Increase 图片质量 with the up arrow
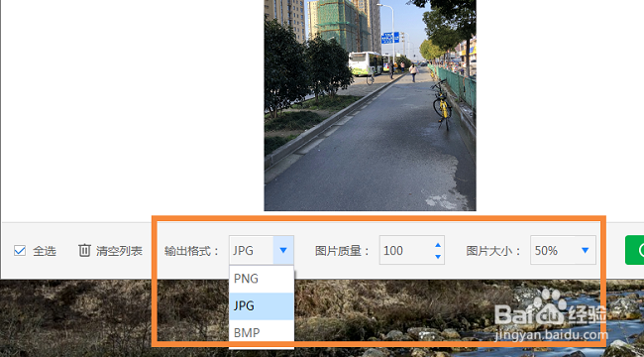This screenshot has height=357, width=644. pyautogui.click(x=438, y=245)
